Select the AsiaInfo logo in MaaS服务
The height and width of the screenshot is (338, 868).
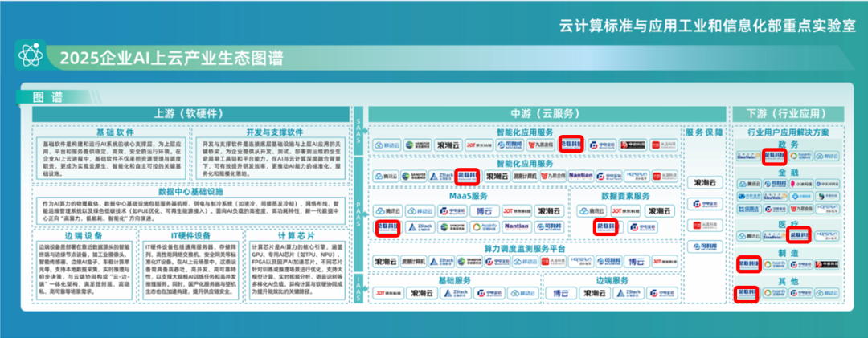click(483, 227)
